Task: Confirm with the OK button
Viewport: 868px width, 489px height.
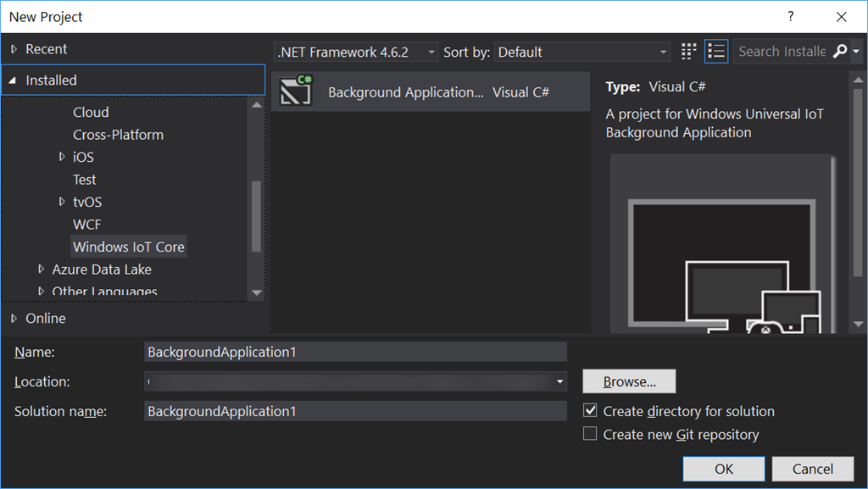Action: [x=724, y=470]
